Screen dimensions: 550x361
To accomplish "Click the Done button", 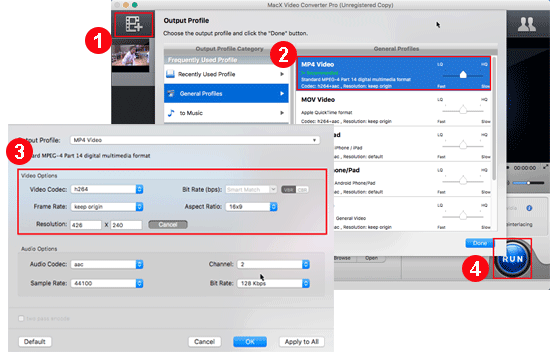I will (x=479, y=243).
